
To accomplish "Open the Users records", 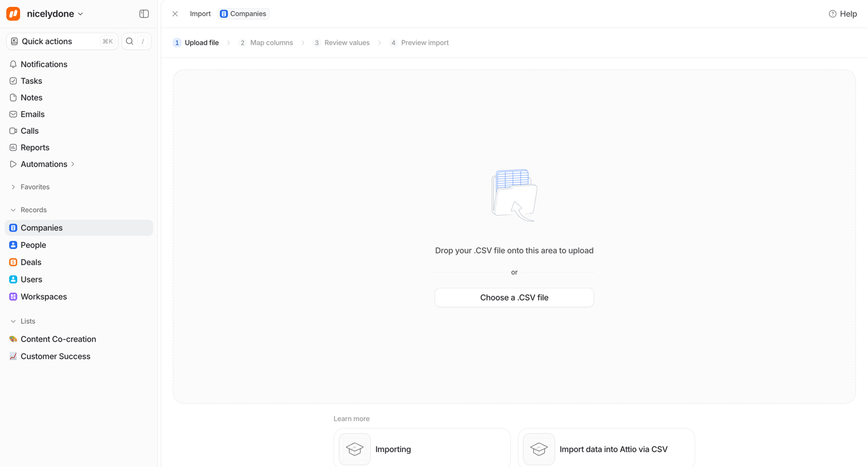I will coord(31,279).
